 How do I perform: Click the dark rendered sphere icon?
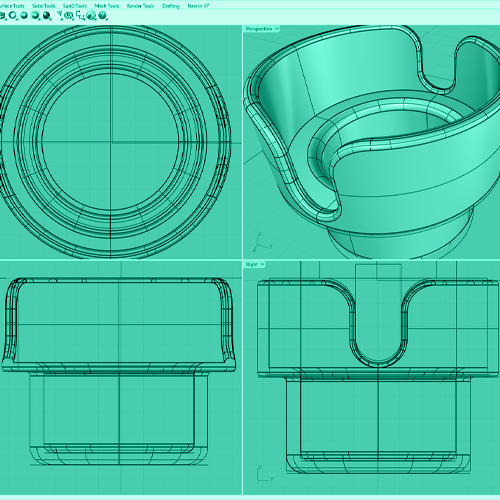[x=47, y=15]
